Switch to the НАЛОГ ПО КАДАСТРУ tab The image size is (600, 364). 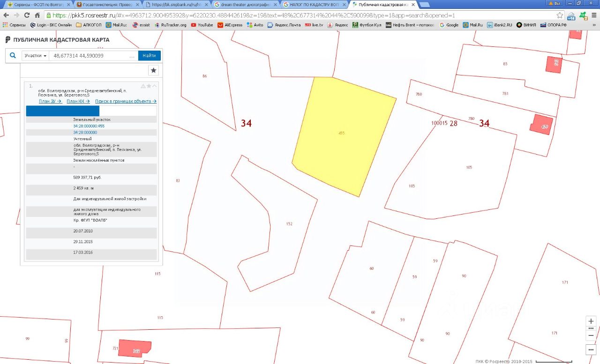click(314, 4)
